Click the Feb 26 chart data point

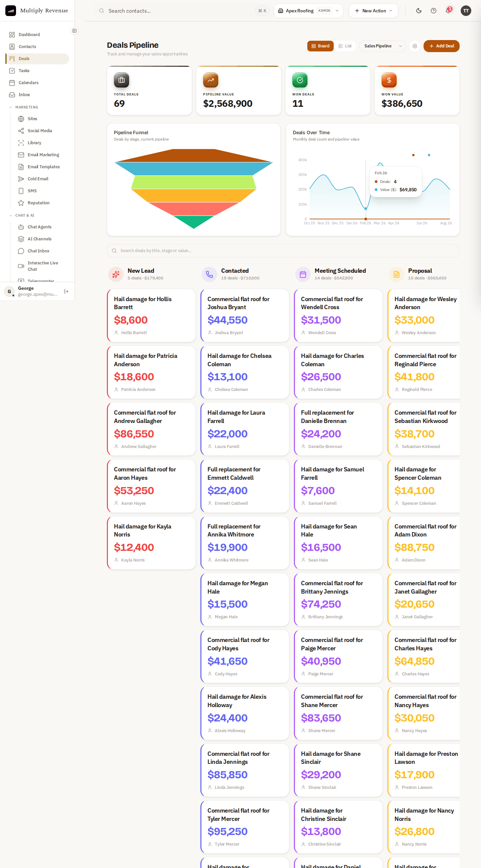[366, 209]
